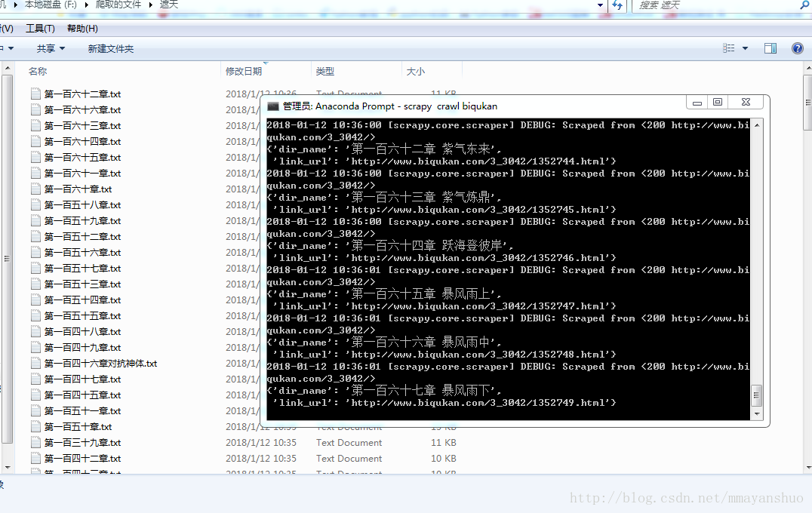
Task: Select file icon of 第一百五十八章.txt
Action: tap(35, 205)
